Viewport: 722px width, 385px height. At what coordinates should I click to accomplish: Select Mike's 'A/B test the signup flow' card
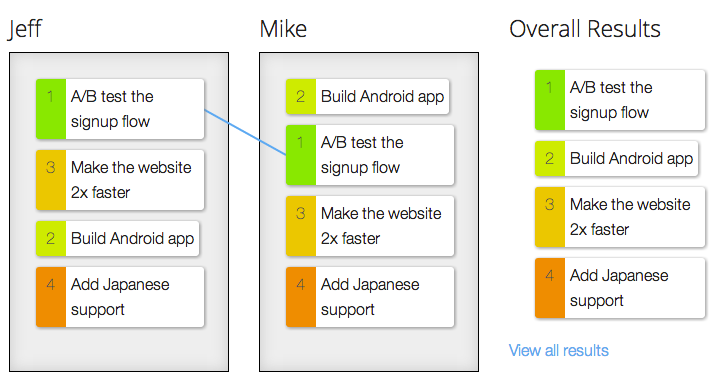370,155
